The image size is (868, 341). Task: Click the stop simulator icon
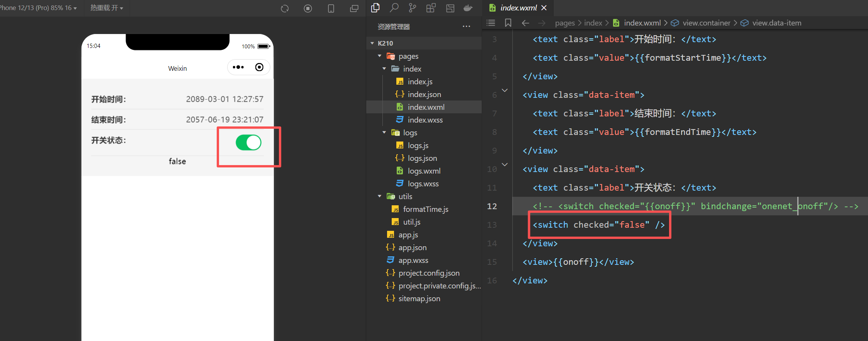coord(308,9)
